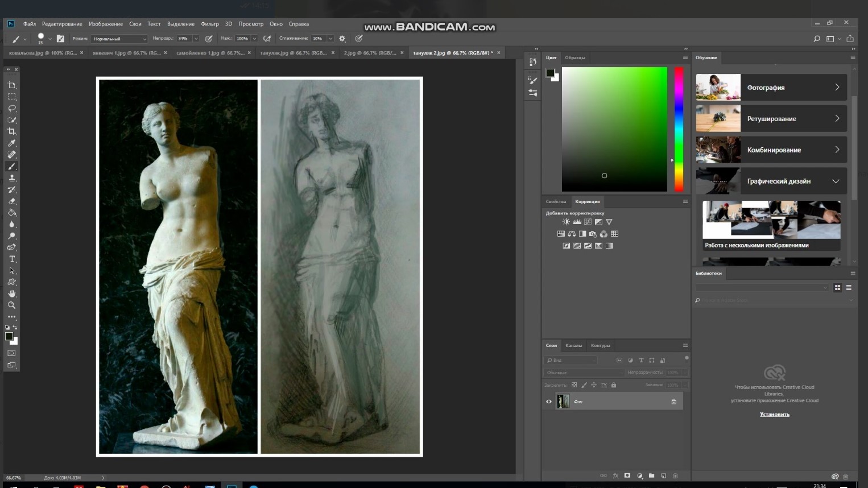Click the Установить link
Viewport: 868px width, 488px height.
click(x=775, y=414)
